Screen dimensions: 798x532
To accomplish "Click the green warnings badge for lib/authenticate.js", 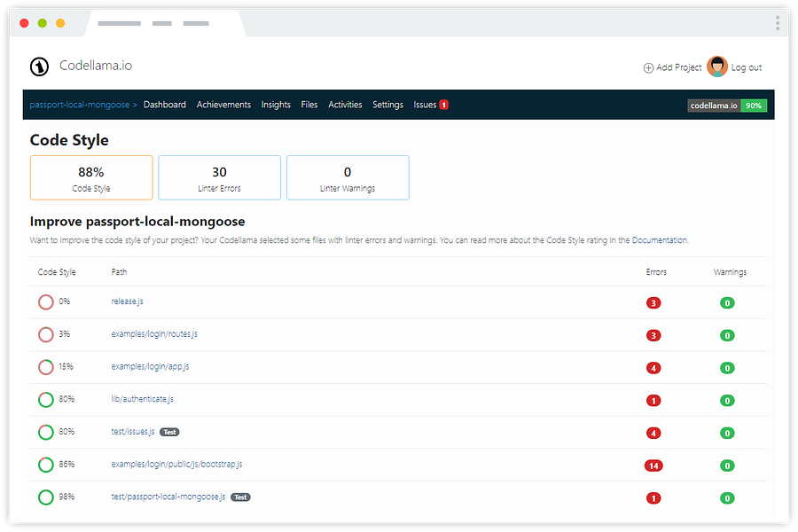I will pyautogui.click(x=727, y=401).
